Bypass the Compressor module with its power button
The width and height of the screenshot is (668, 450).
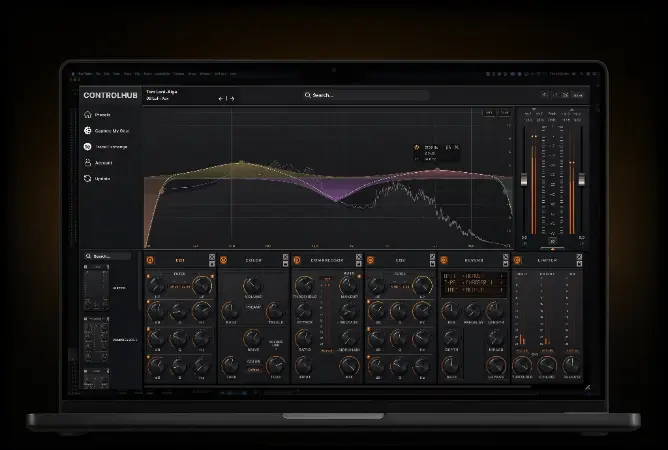pos(296,260)
